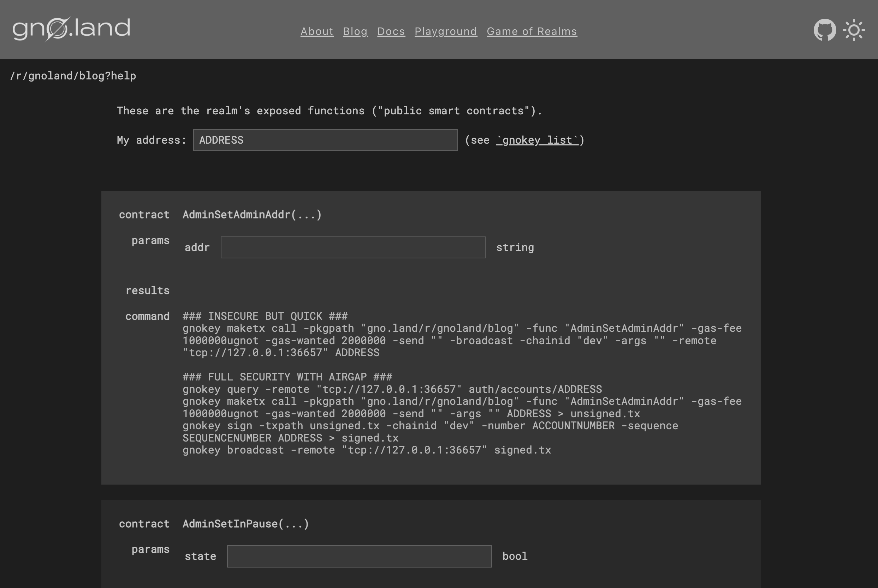Open the About page
Image resolution: width=878 pixels, height=588 pixels.
(317, 31)
